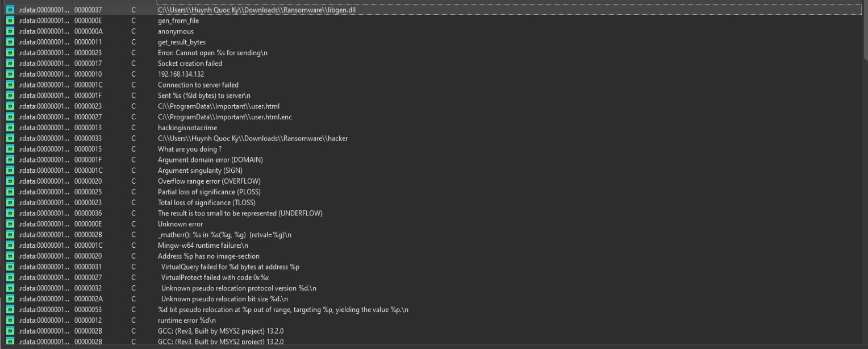
Task: Select the user.html.enc path string
Action: pos(225,117)
